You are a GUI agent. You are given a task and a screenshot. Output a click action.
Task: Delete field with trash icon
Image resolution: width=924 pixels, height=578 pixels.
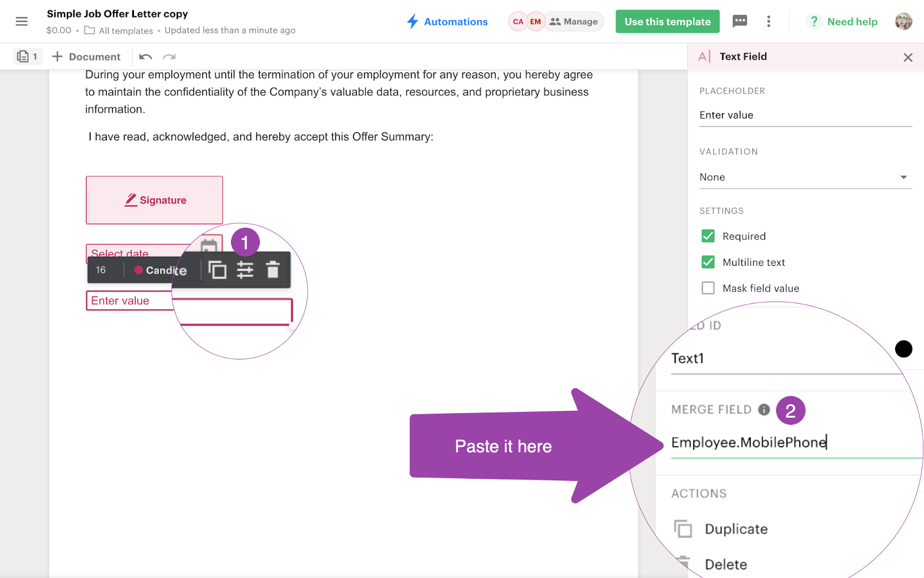[x=273, y=270]
